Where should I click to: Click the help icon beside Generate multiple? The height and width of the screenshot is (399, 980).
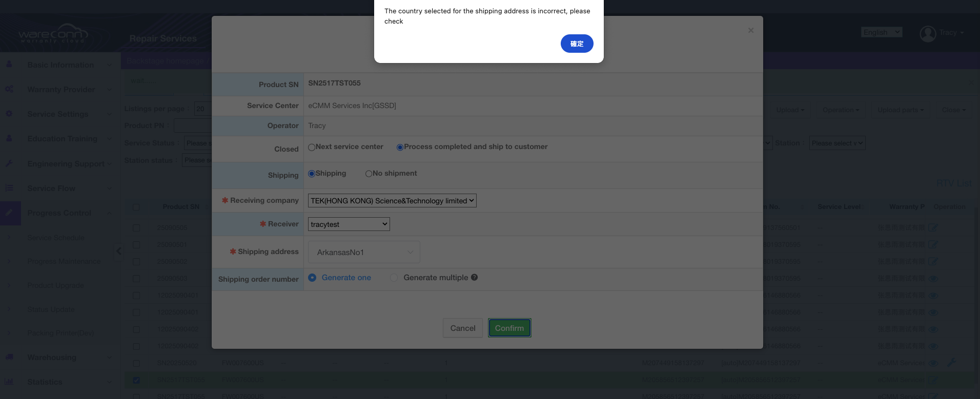tap(474, 278)
